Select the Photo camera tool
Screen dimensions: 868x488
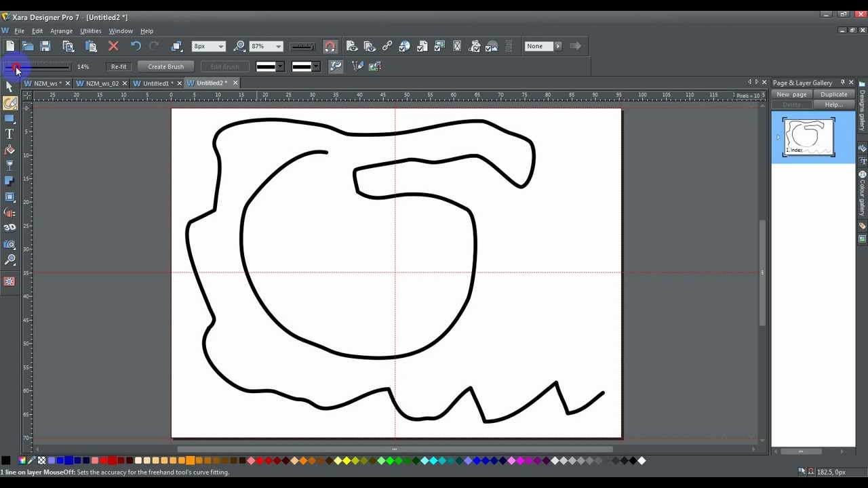point(9,244)
